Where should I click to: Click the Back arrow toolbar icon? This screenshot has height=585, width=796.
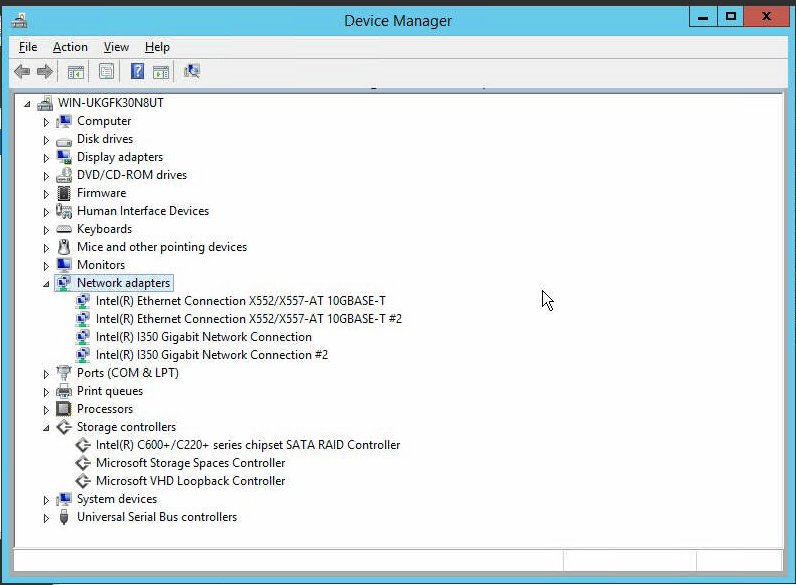click(x=22, y=72)
